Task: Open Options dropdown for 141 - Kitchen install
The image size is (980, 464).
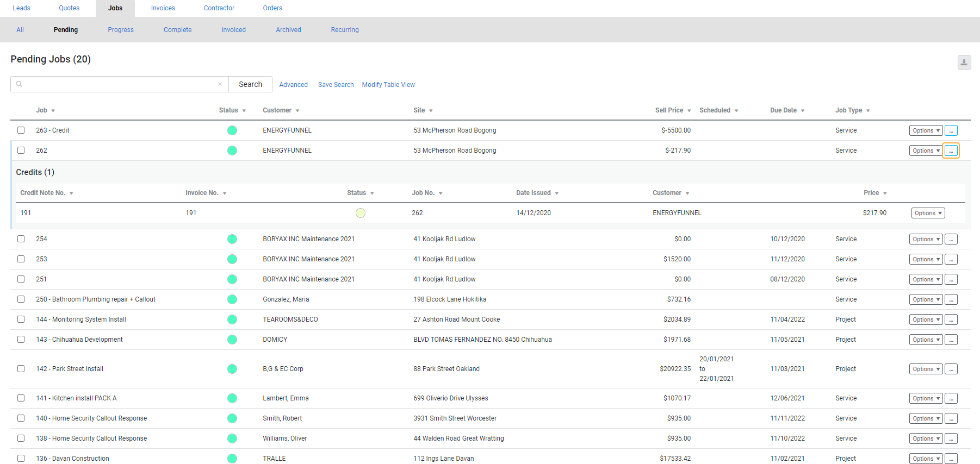Action: pyautogui.click(x=926, y=398)
